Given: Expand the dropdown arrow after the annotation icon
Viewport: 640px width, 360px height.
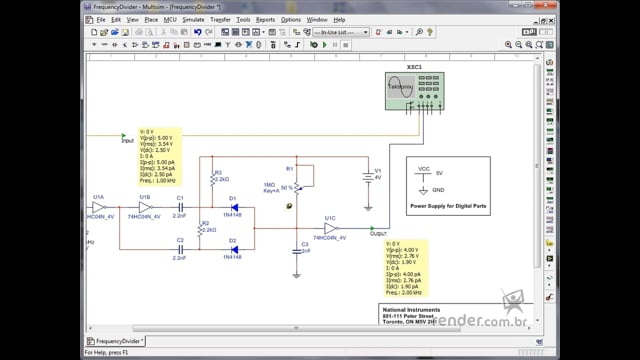Looking at the screenshot, I should (407, 32).
